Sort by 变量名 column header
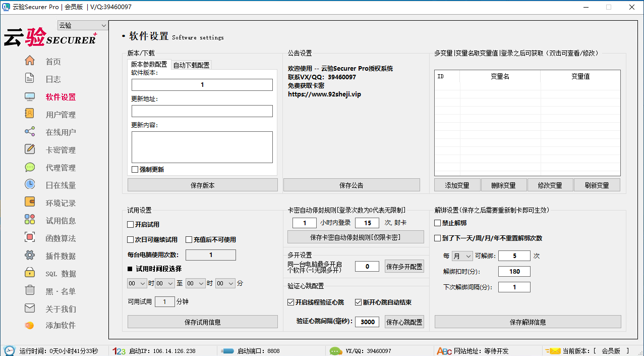The height and width of the screenshot is (356, 644). pyautogui.click(x=500, y=76)
